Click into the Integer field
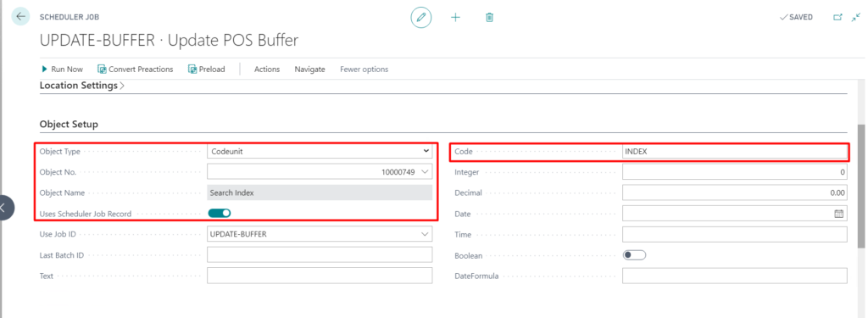The width and height of the screenshot is (868, 318). click(735, 172)
